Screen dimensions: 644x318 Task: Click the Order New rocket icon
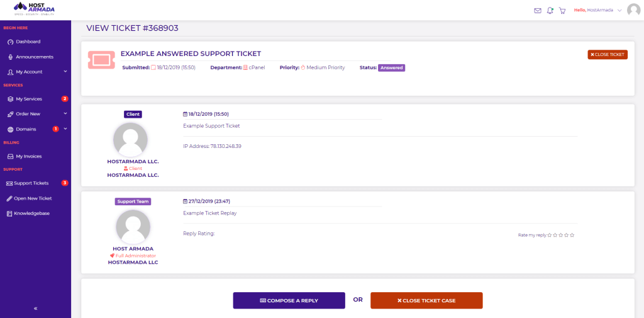click(x=10, y=114)
